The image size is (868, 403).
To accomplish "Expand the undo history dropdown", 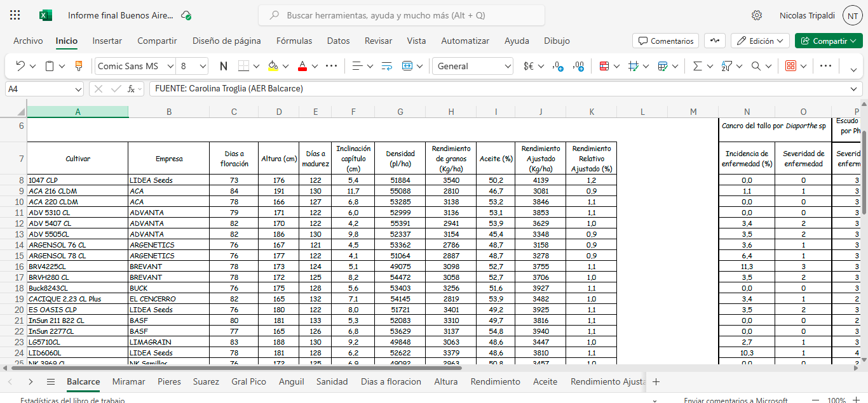I will click(33, 66).
